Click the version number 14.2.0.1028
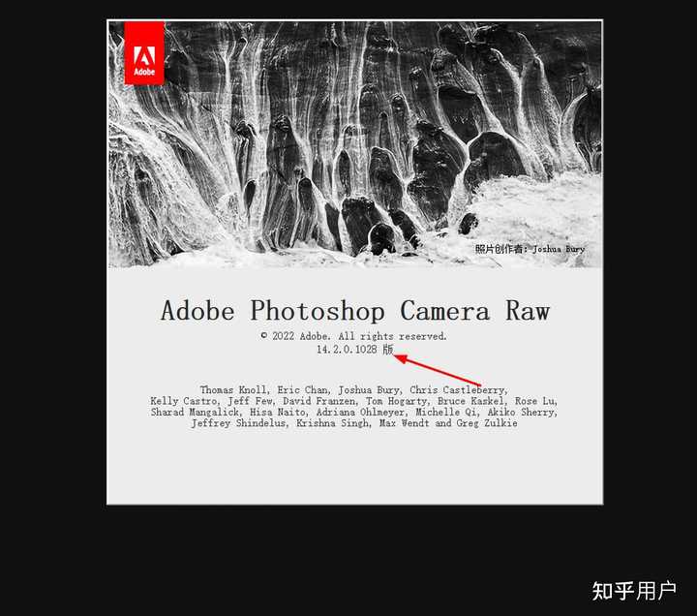 click(347, 350)
